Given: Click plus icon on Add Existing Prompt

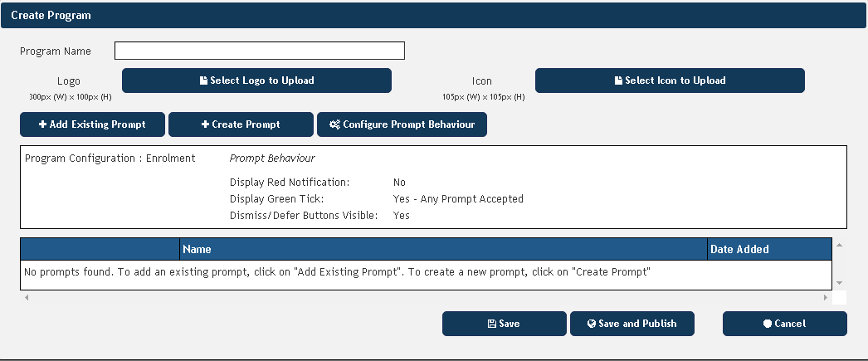Looking at the screenshot, I should (x=42, y=124).
